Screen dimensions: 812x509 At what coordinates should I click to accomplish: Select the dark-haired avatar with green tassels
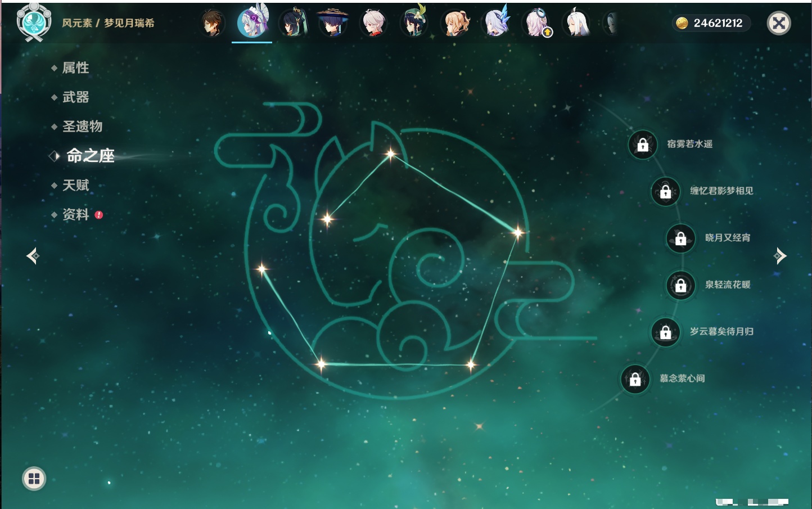[293, 23]
